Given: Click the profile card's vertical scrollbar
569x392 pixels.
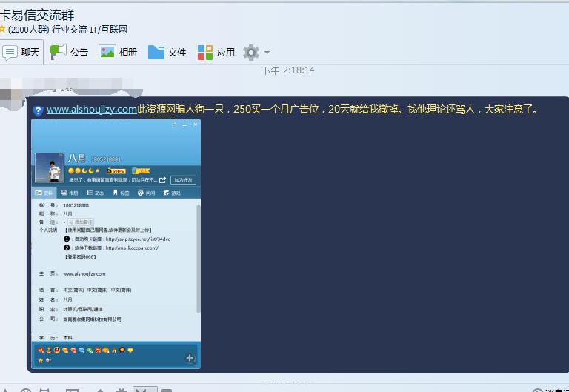Looking at the screenshot, I should click(198, 259).
